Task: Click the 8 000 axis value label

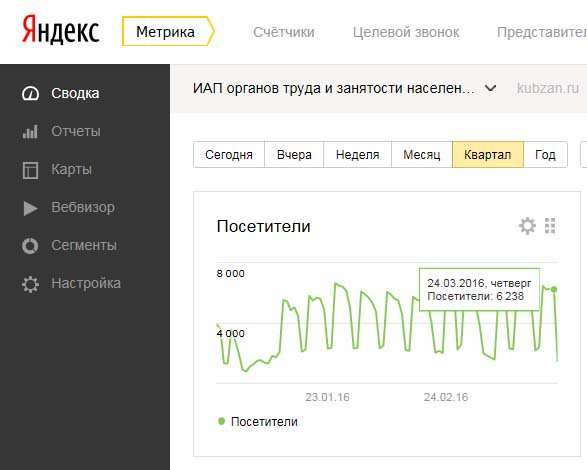Action: (231, 273)
